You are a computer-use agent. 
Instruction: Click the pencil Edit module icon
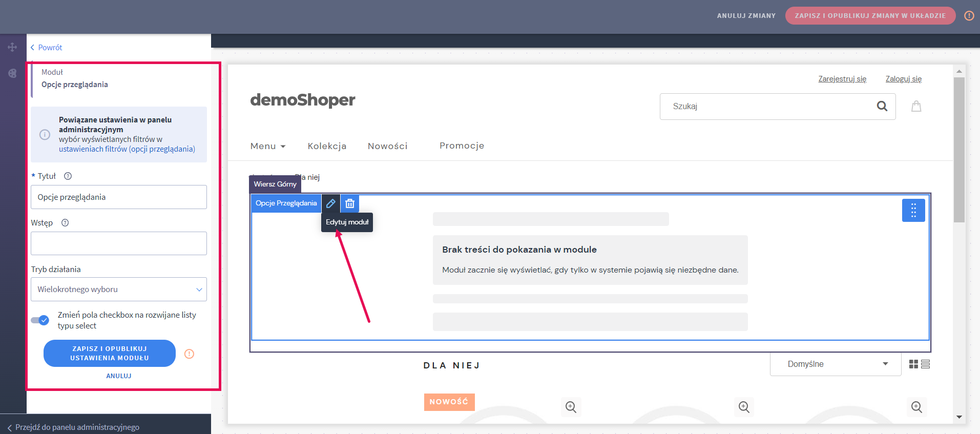click(331, 203)
